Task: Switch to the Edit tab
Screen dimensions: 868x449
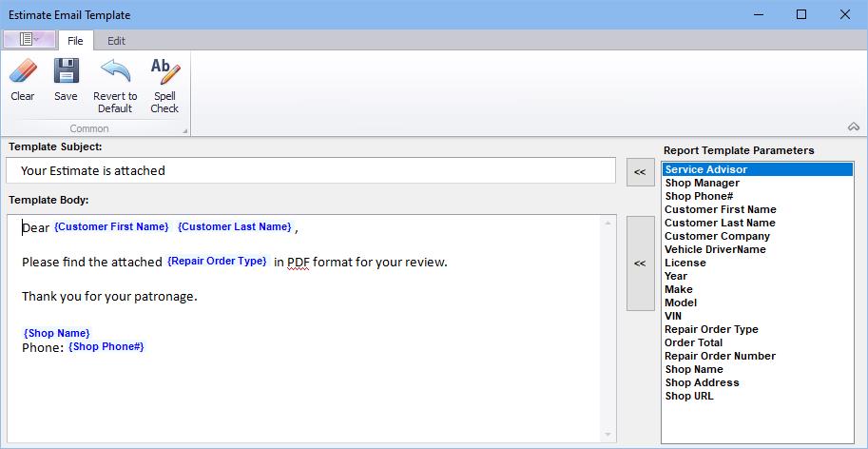Action: point(116,41)
